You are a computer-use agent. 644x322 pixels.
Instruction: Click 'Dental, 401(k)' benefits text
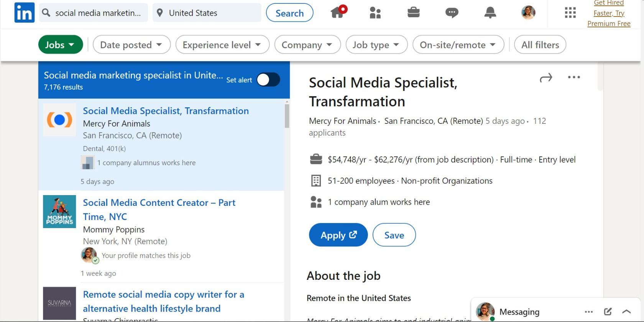point(104,148)
